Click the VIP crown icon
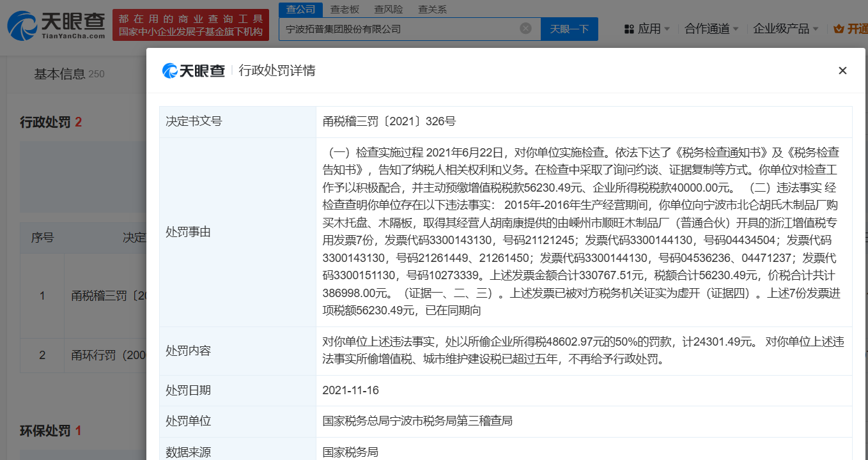Screen dimensions: 868x460 839,29
